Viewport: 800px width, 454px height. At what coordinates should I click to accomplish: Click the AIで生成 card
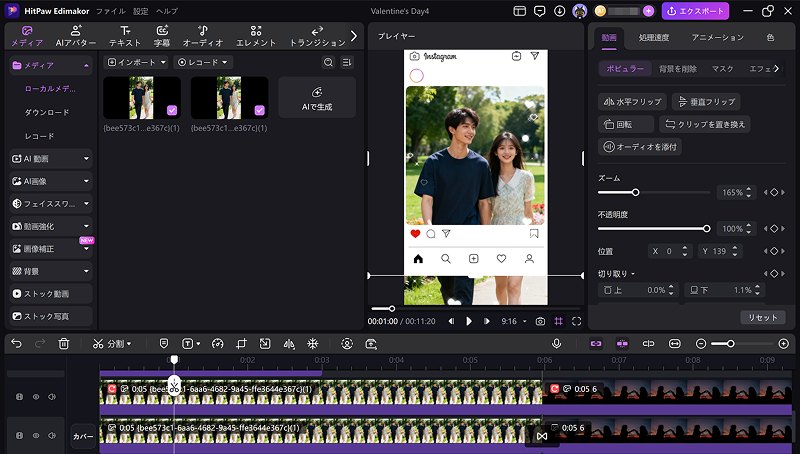(317, 97)
